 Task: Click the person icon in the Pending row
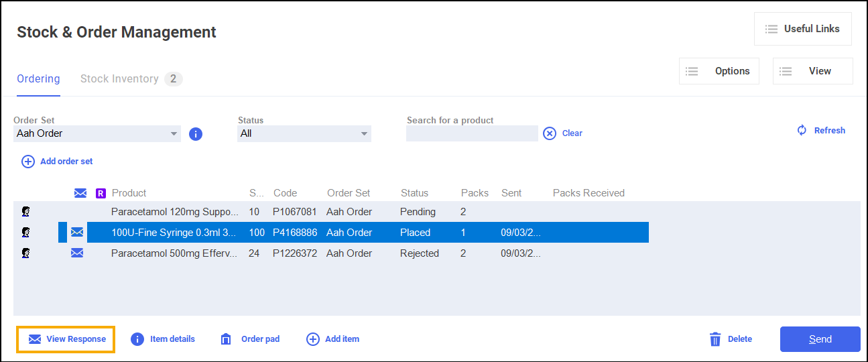pyautogui.click(x=26, y=212)
